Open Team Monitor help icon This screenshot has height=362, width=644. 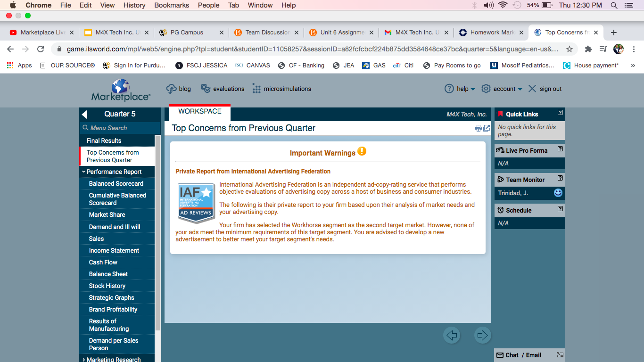pyautogui.click(x=560, y=178)
